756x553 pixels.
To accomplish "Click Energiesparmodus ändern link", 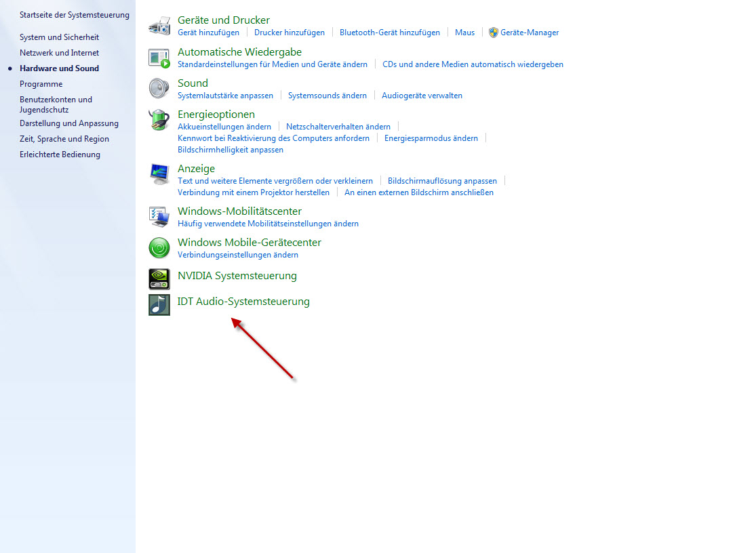I will point(431,138).
